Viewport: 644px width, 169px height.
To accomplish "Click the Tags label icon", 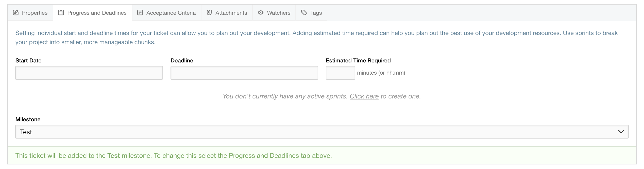I will coord(304,12).
